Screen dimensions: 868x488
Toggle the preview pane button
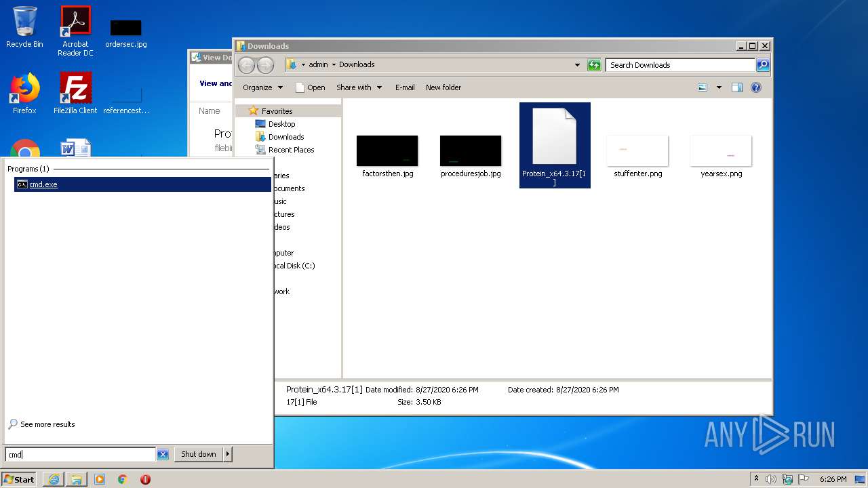pos(737,87)
